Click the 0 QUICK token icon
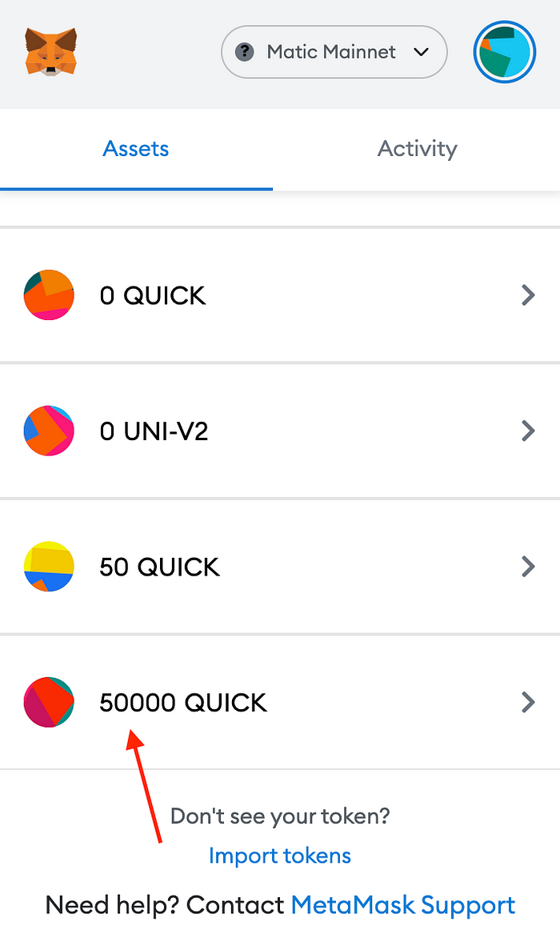Screen dimensions: 560x934 (x=49, y=295)
